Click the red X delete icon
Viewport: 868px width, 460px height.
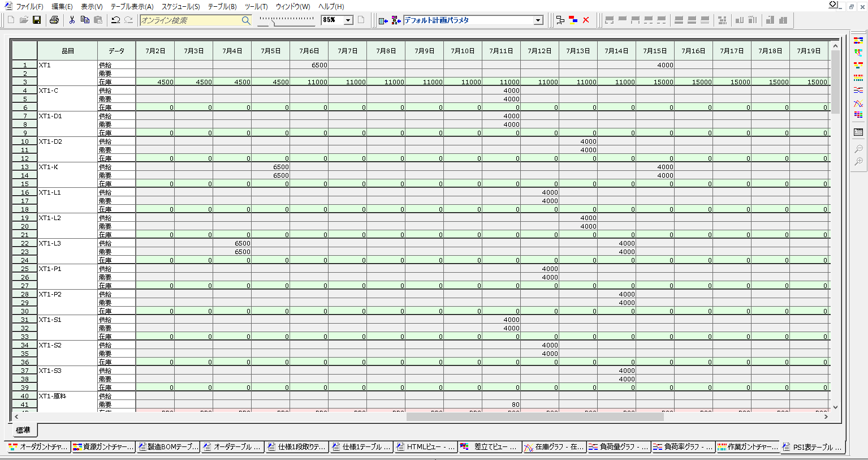(x=586, y=20)
